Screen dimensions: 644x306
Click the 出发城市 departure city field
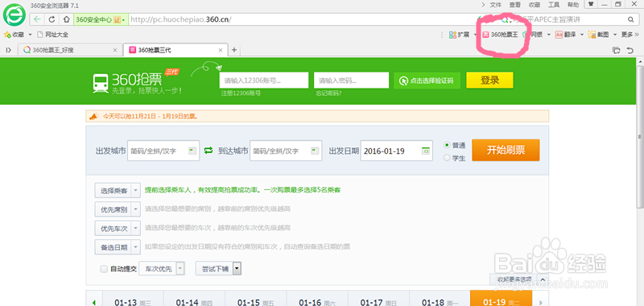pyautogui.click(x=163, y=151)
